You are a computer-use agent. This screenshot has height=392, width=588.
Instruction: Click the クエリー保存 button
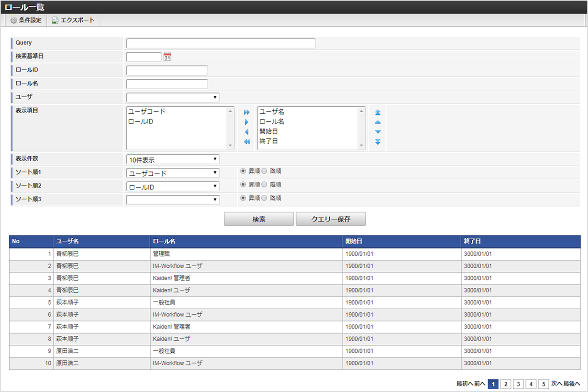coord(331,219)
